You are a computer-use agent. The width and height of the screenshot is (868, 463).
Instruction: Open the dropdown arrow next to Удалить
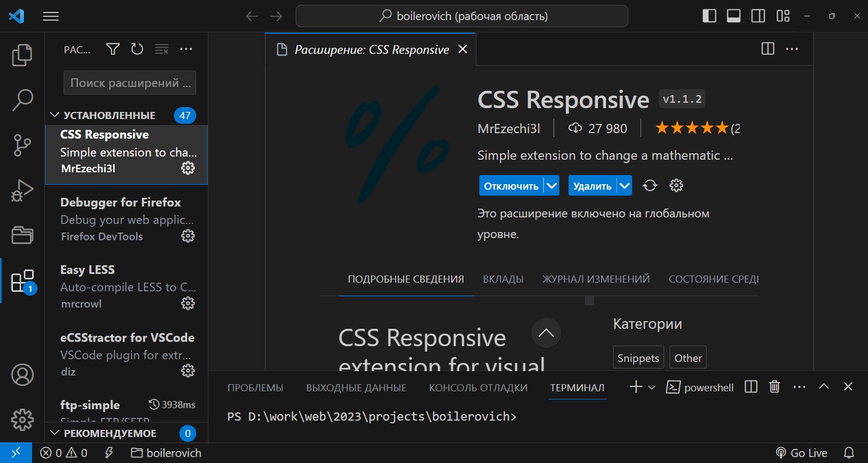click(x=625, y=186)
